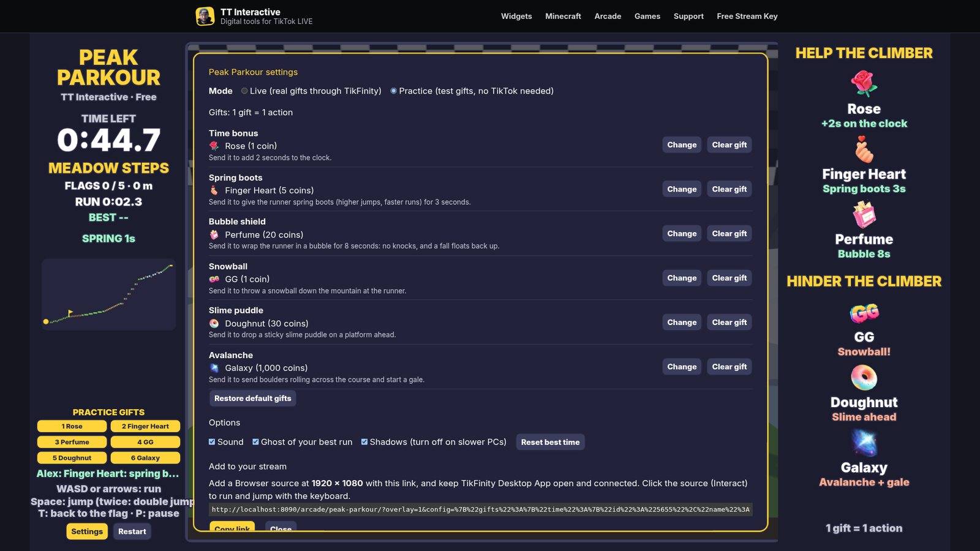This screenshot has width=980, height=551.
Task: Click the overlay URL link field
Action: (481, 509)
